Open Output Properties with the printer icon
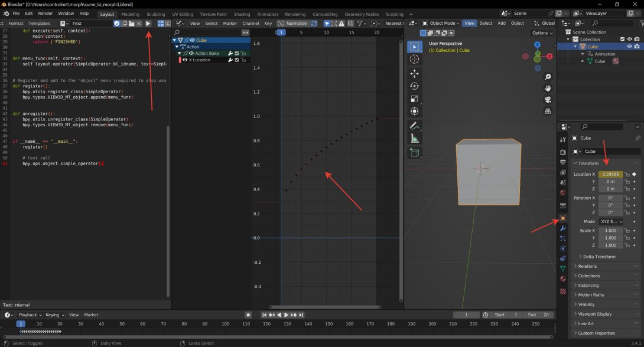This screenshot has width=644, height=347. (x=562, y=161)
